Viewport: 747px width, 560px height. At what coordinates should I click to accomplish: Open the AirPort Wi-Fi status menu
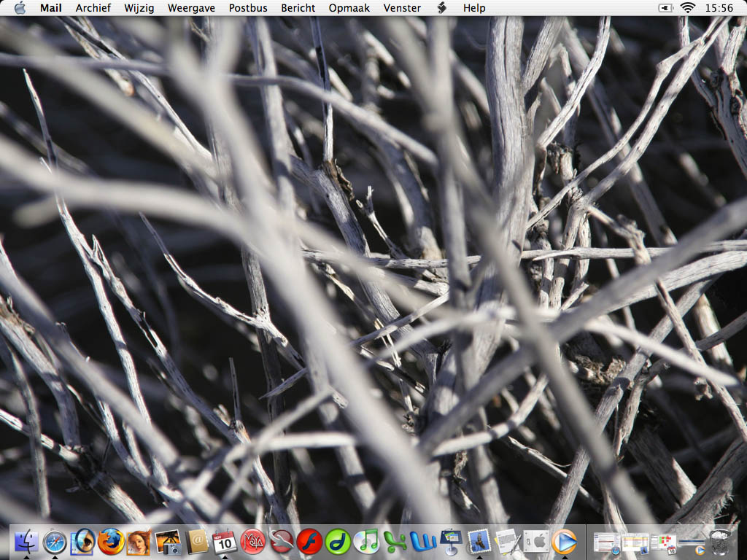coord(687,7)
